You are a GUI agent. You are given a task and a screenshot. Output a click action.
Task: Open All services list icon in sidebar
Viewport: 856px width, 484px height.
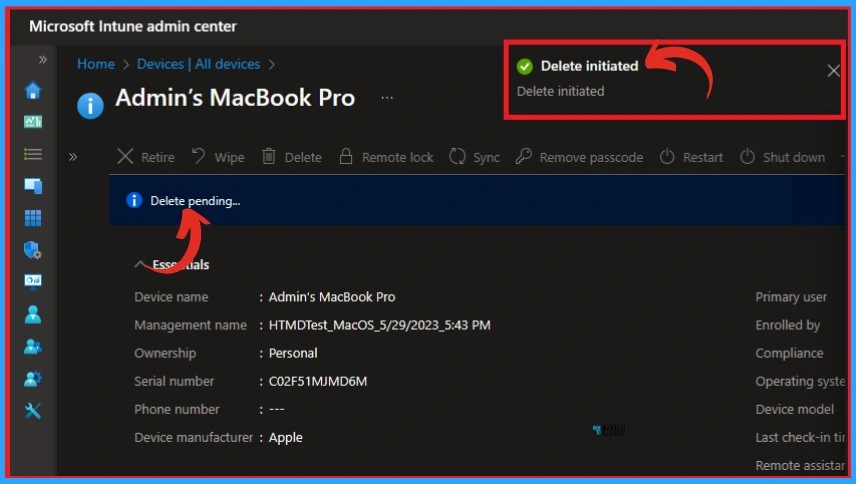[x=33, y=154]
